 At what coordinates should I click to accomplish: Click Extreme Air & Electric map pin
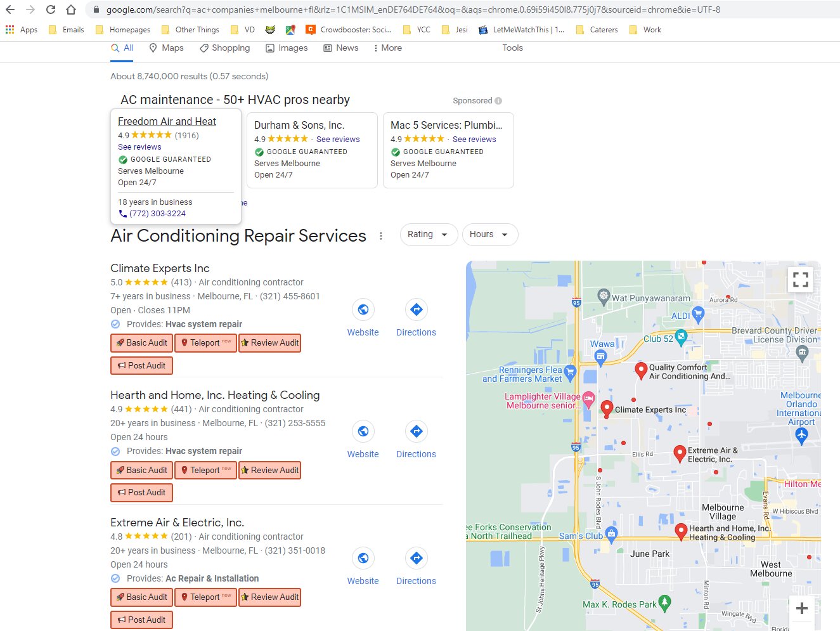click(680, 453)
